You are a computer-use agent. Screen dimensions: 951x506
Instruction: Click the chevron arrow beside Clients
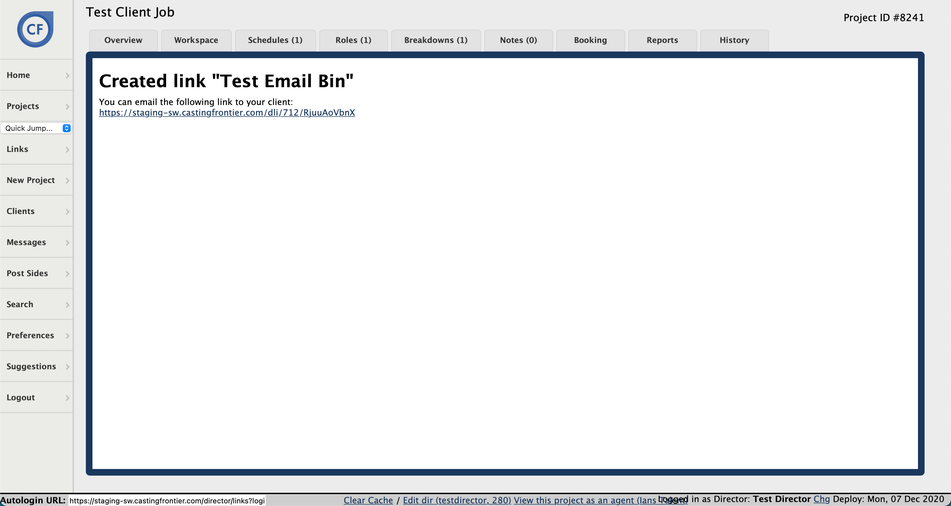click(67, 212)
